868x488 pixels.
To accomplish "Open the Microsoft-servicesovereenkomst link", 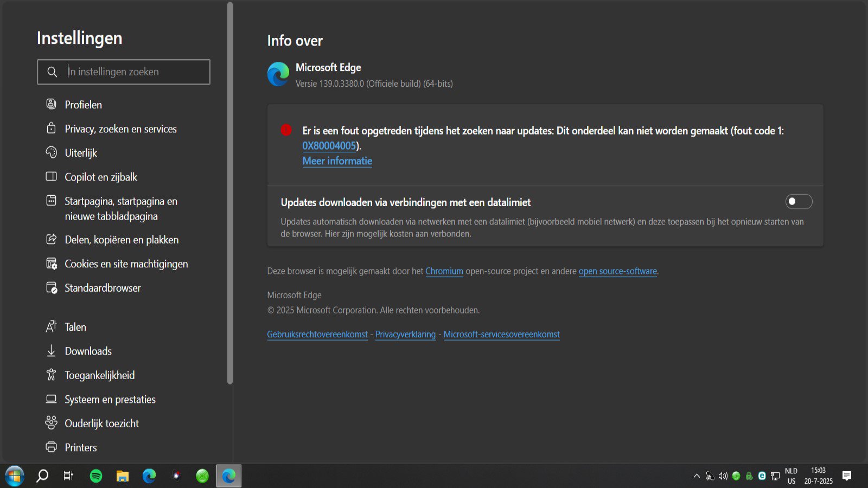I will [x=502, y=335].
